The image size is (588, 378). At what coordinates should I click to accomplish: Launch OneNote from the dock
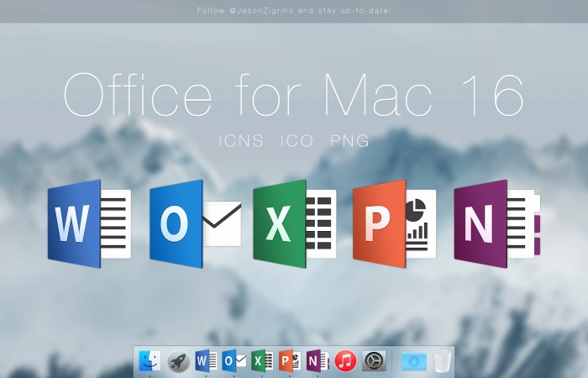pyautogui.click(x=318, y=360)
